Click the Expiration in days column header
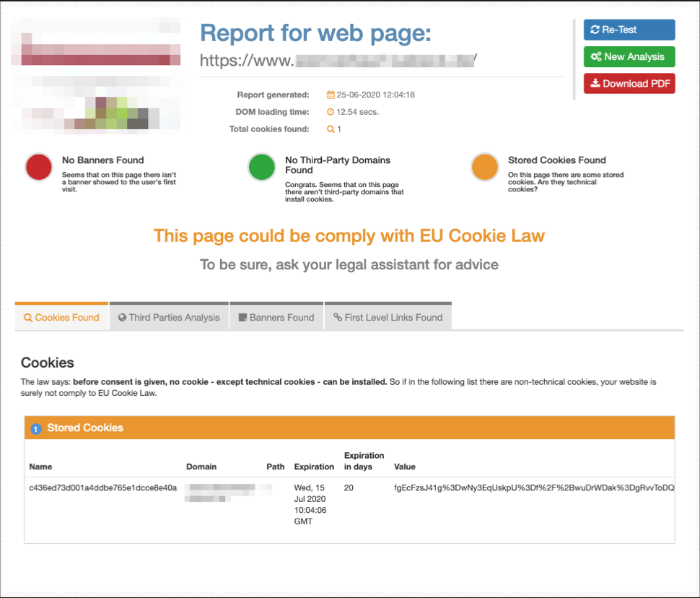This screenshot has height=598, width=700. tap(364, 461)
